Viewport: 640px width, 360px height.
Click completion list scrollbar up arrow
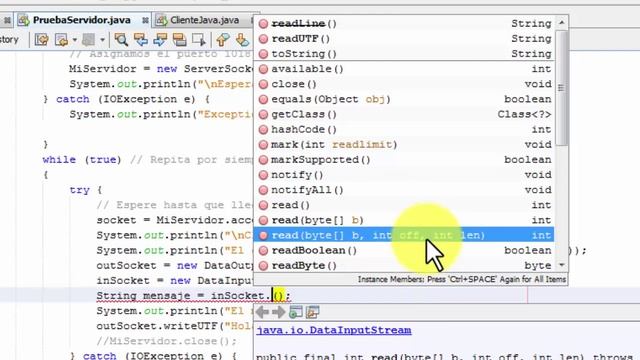[x=562, y=22]
